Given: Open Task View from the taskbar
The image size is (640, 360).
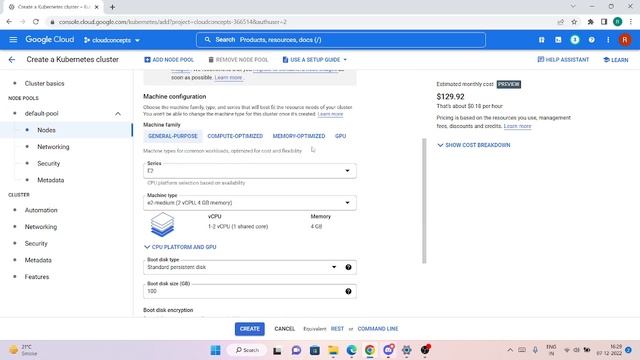Looking at the screenshot, I should click(277, 350).
